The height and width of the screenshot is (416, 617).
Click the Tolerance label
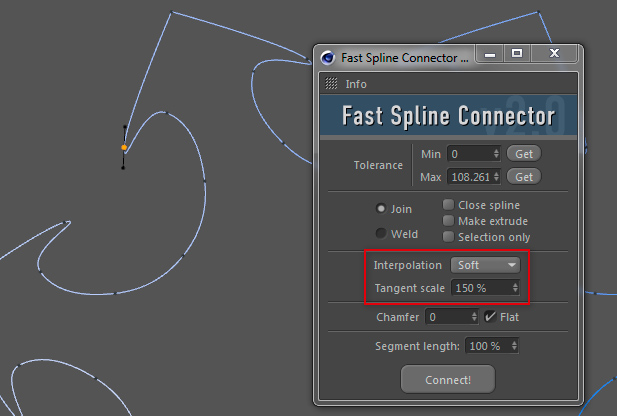point(378,165)
